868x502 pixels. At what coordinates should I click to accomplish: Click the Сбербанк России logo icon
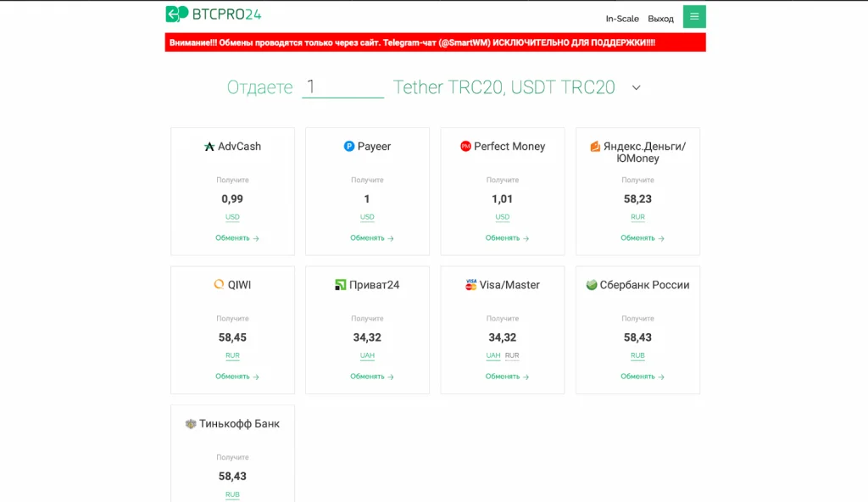(x=591, y=285)
